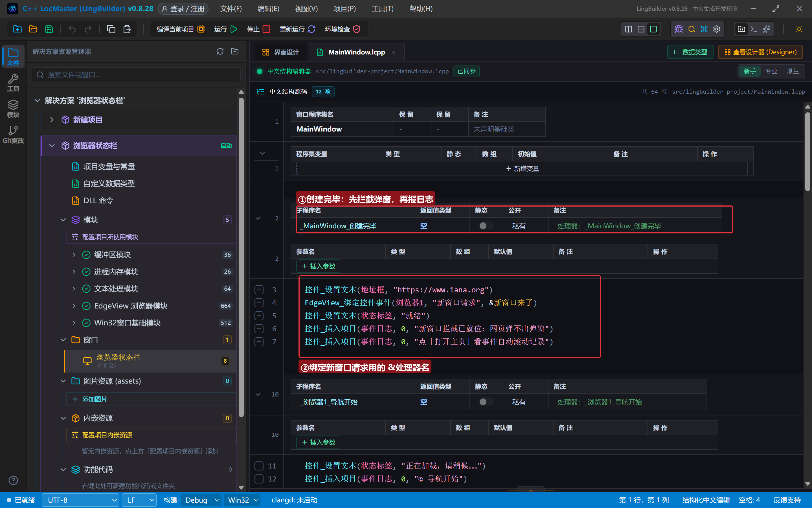Open the UTF-8 encoding dropdown
The height and width of the screenshot is (508, 812).
coord(81,500)
